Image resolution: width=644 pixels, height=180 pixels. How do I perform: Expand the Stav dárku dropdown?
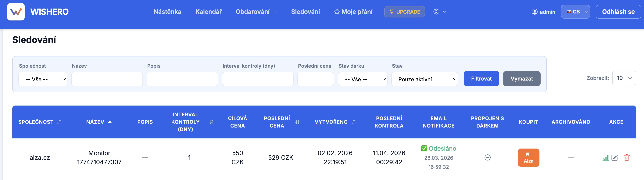[362, 79]
